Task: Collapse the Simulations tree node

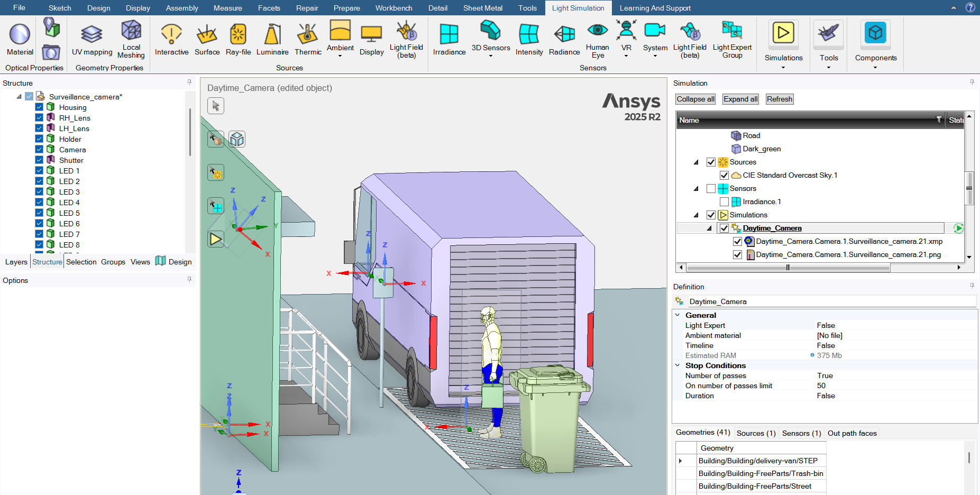Action: pyautogui.click(x=696, y=215)
